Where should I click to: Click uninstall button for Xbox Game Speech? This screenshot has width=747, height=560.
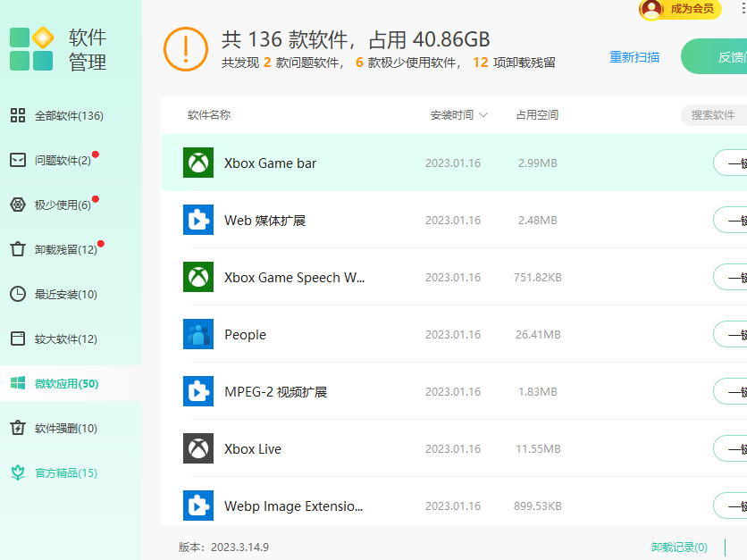click(730, 277)
